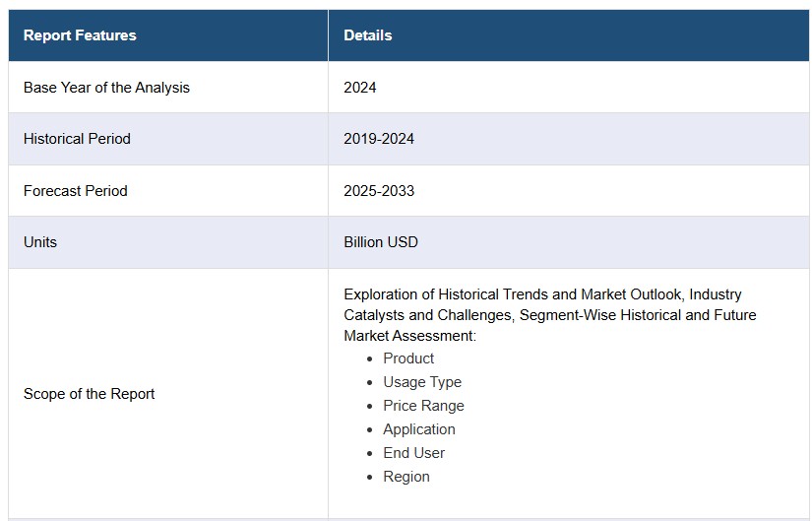The width and height of the screenshot is (812, 521).
Task: Click the Price Range bullet item
Action: point(423,406)
